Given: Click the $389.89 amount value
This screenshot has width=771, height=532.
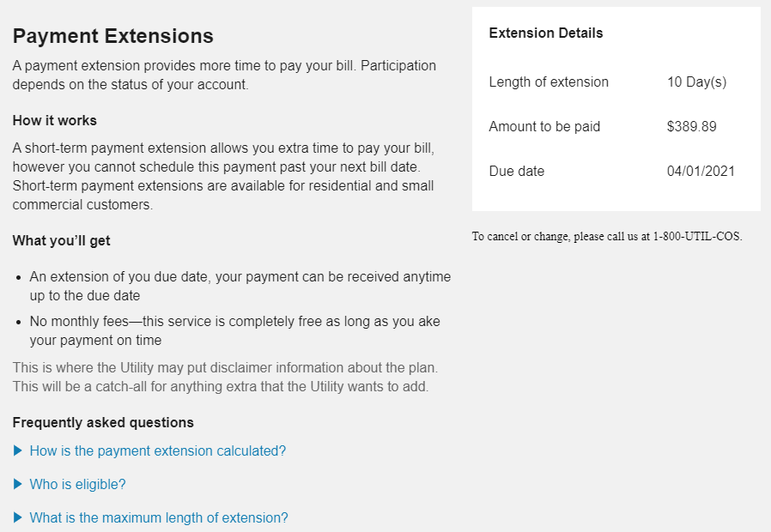Looking at the screenshot, I should pos(691,126).
